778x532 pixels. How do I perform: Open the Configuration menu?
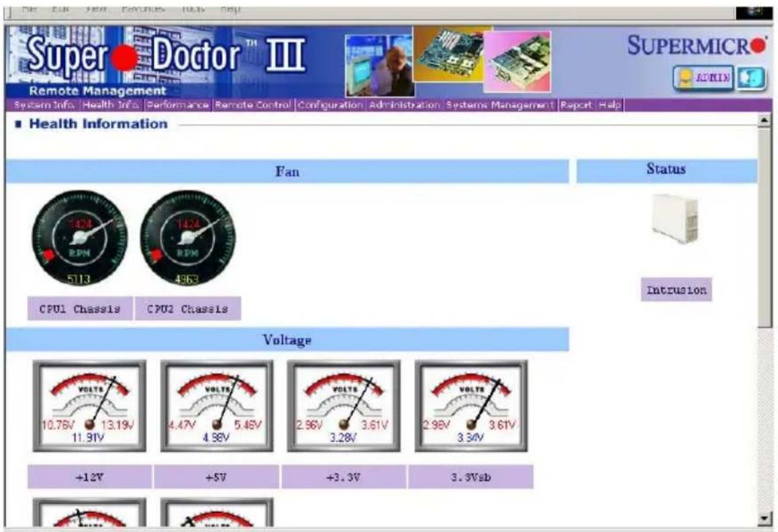click(x=330, y=105)
